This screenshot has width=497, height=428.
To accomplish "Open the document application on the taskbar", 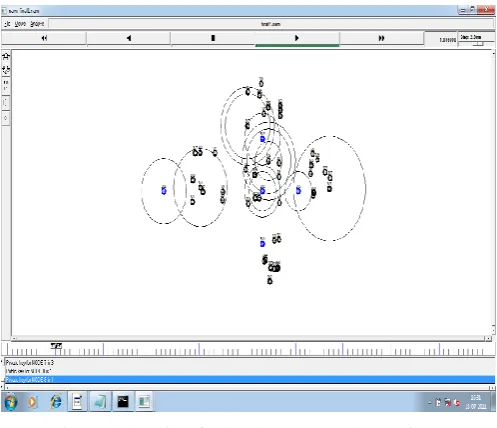I will pos(78,402).
